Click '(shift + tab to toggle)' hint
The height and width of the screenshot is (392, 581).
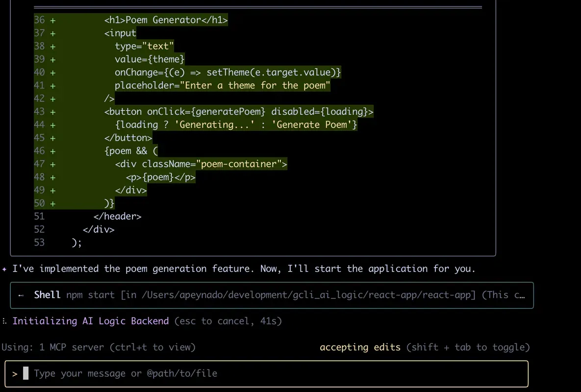click(x=468, y=347)
